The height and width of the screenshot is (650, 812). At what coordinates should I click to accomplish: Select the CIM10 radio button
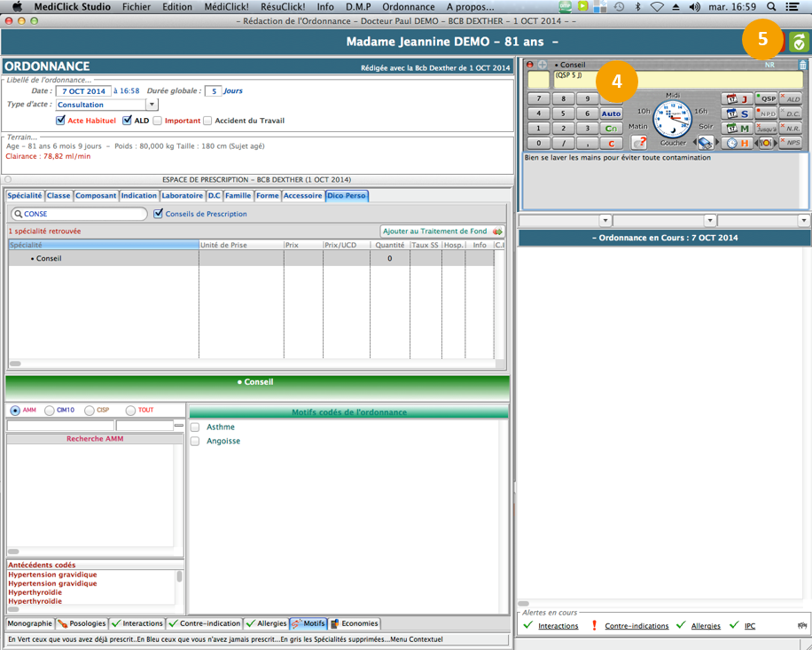[50, 411]
